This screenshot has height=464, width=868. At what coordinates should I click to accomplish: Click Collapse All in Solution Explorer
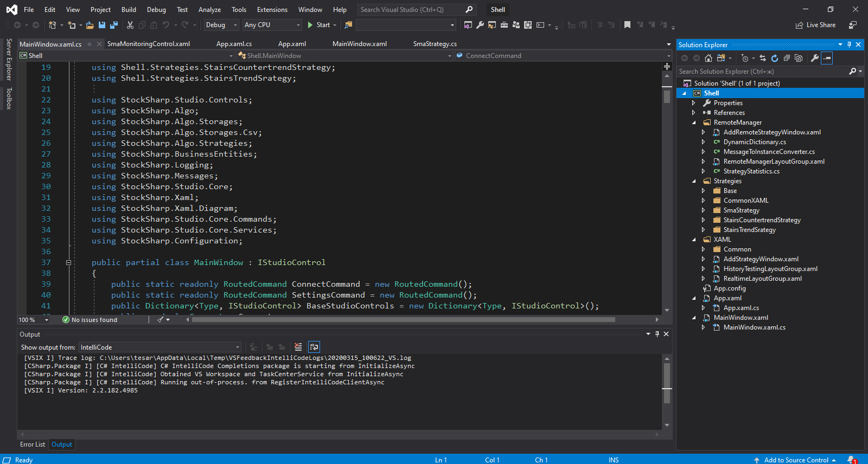(787, 58)
